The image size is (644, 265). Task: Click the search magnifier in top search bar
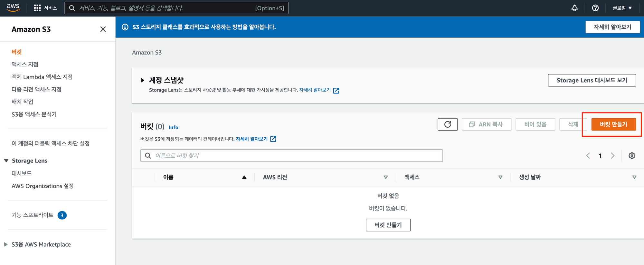(x=72, y=8)
